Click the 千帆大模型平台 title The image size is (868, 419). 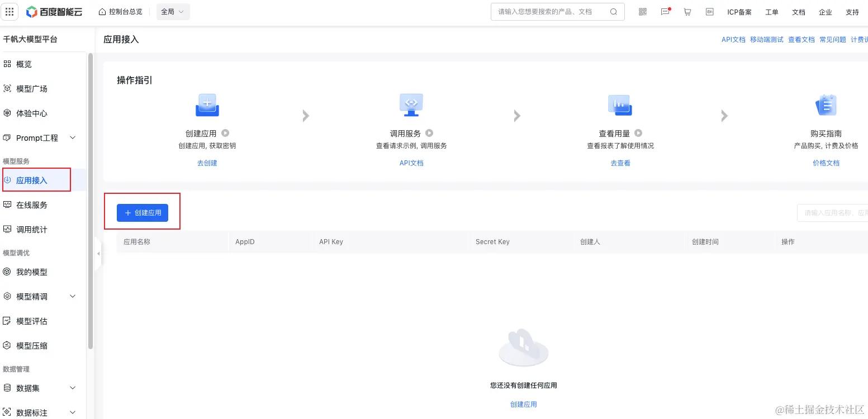point(30,40)
